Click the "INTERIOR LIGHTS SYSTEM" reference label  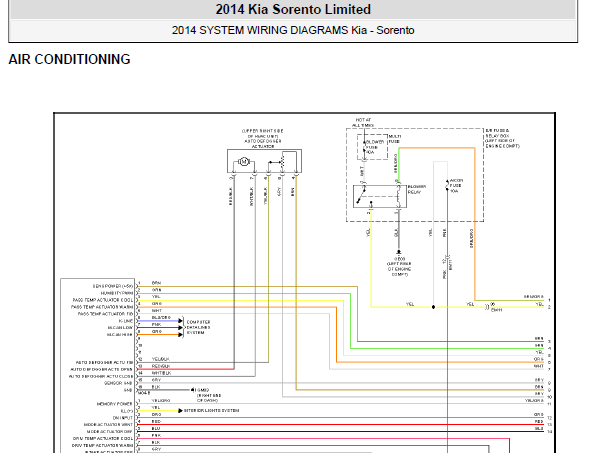coord(212,410)
